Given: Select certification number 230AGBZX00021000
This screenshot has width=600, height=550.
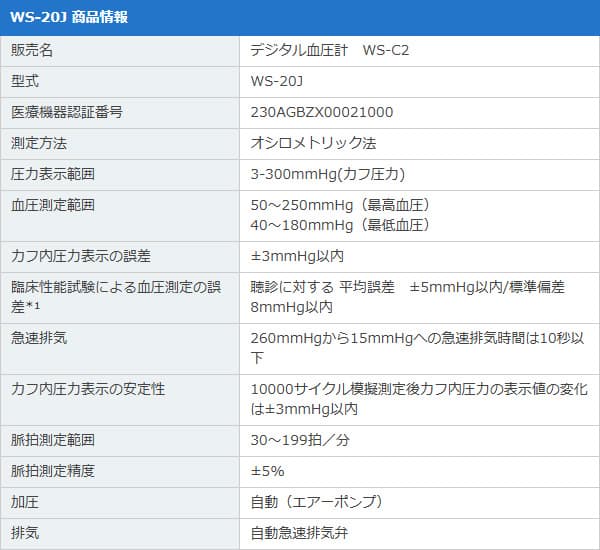Looking at the screenshot, I should coord(321,112).
